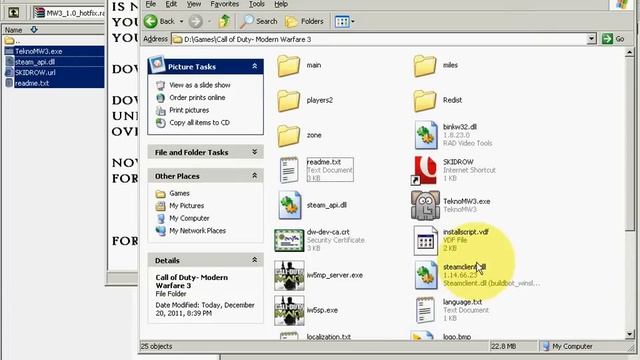Collapse the Other Places panel
This screenshot has height=360, width=640.
click(x=255, y=176)
